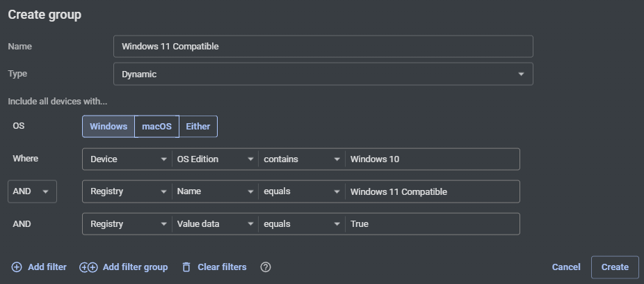Select the Either OS option
The width and height of the screenshot is (644, 284).
[198, 126]
